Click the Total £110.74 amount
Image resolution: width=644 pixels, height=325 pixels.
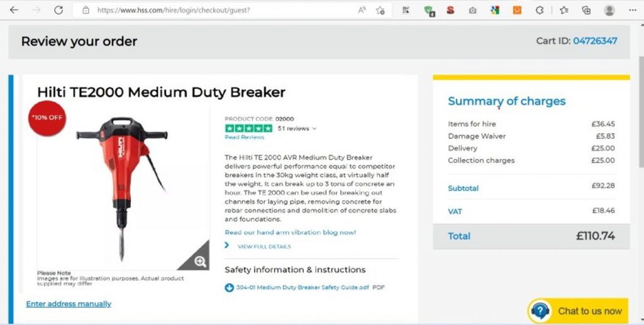coord(596,236)
